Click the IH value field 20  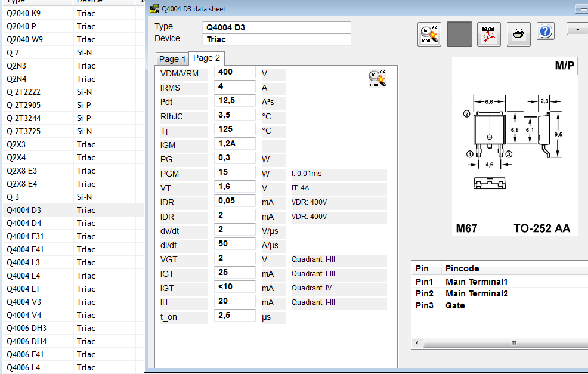pyautogui.click(x=235, y=301)
